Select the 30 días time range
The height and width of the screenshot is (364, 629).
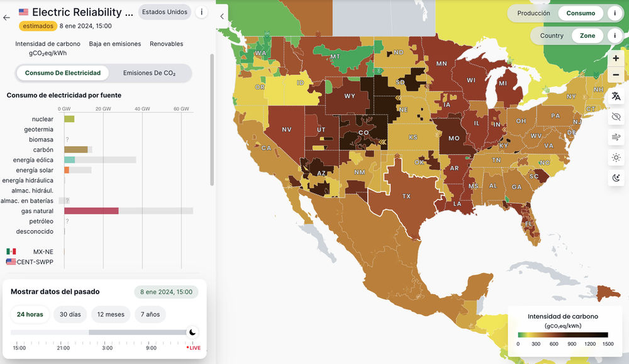pyautogui.click(x=70, y=314)
